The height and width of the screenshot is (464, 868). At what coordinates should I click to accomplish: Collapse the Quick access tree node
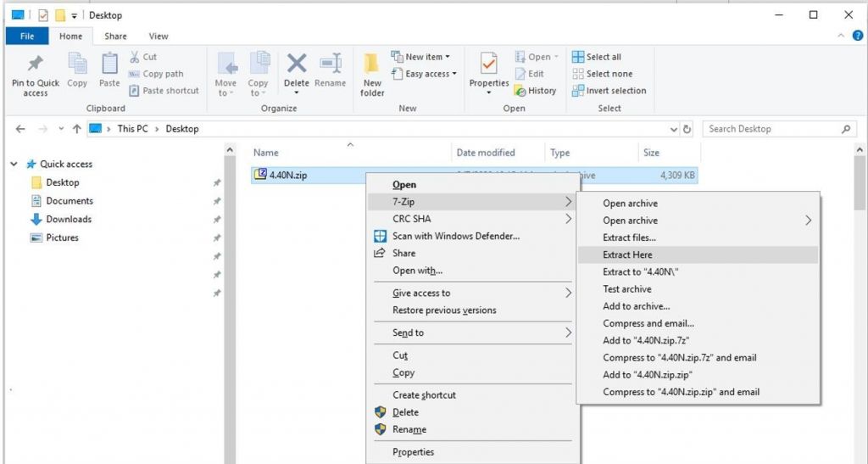point(14,164)
